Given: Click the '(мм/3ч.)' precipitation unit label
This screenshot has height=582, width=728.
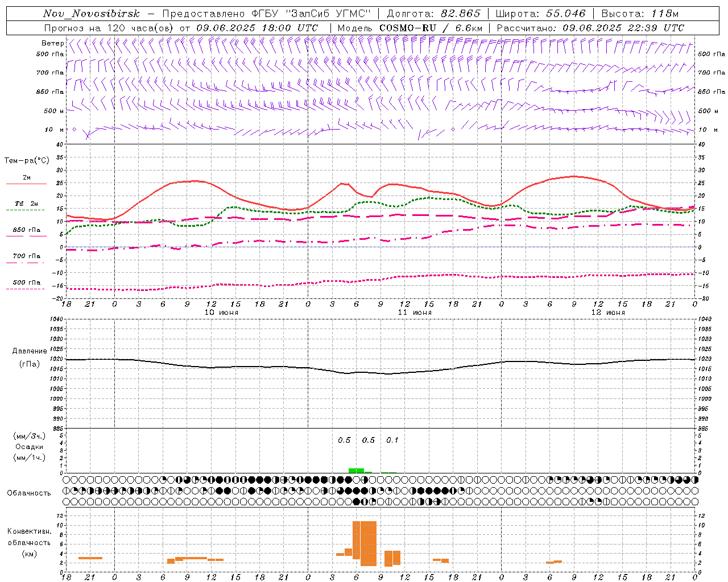Looking at the screenshot, I should [x=30, y=436].
